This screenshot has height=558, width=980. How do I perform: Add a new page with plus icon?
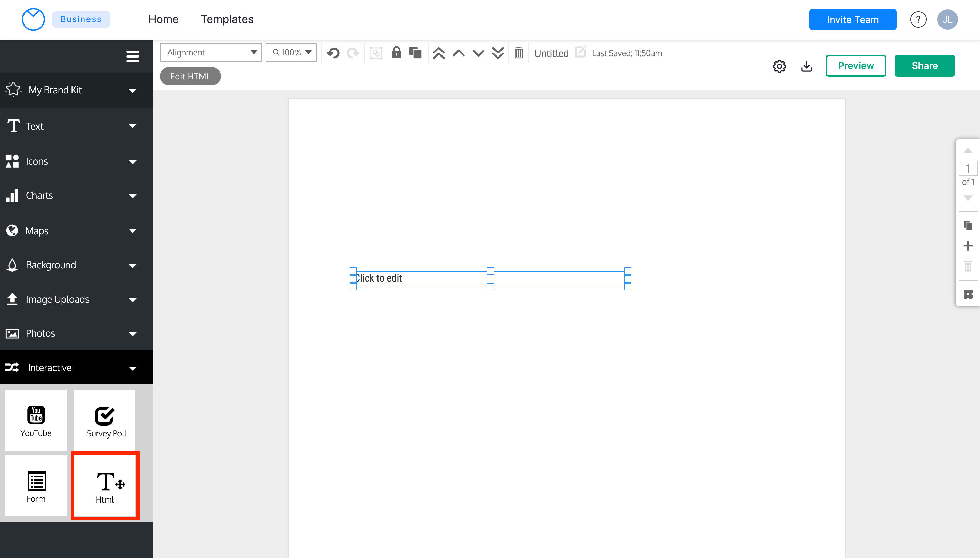tap(968, 246)
